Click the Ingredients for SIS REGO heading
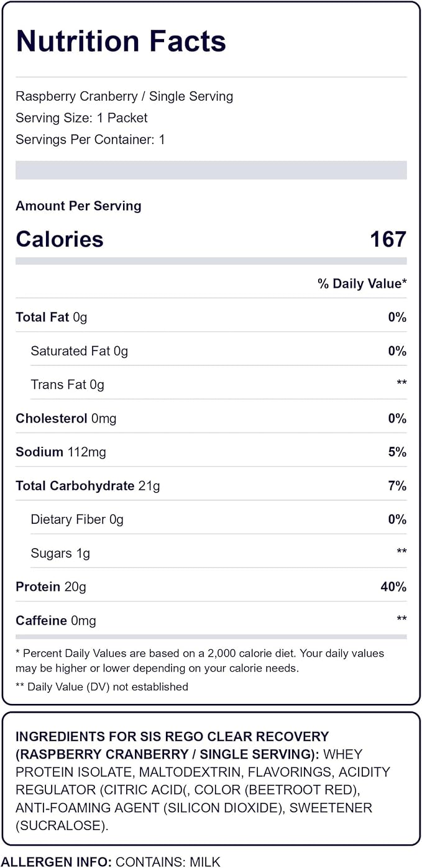 [x=172, y=745]
